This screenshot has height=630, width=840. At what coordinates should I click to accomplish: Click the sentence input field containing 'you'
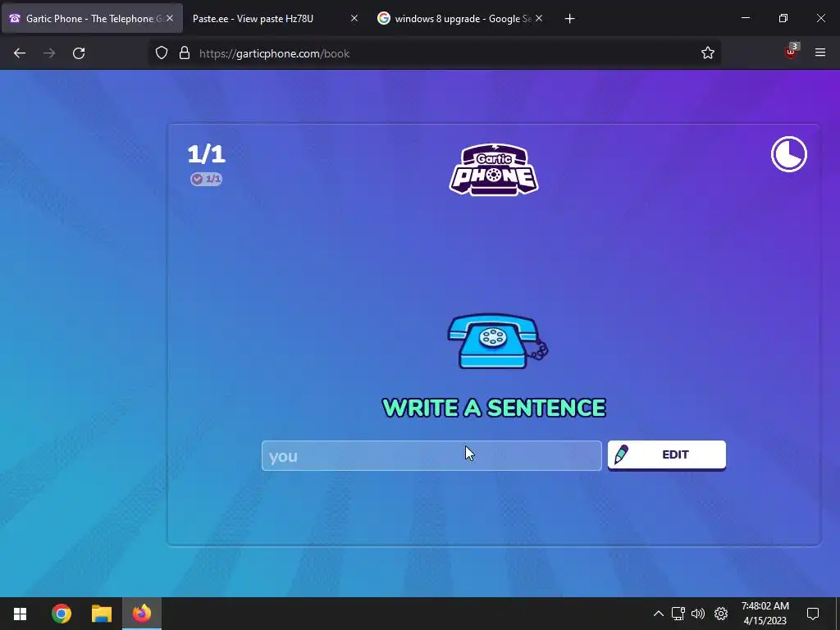click(431, 455)
